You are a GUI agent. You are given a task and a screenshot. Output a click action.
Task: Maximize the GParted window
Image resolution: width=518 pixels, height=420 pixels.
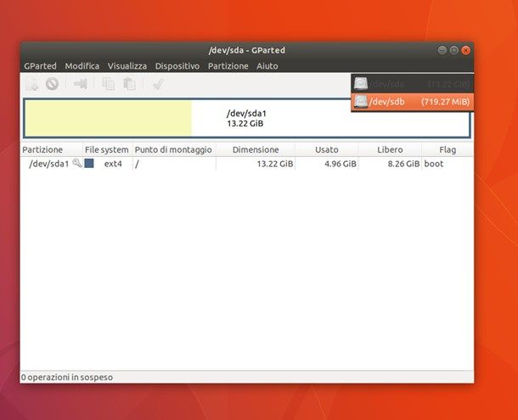454,50
